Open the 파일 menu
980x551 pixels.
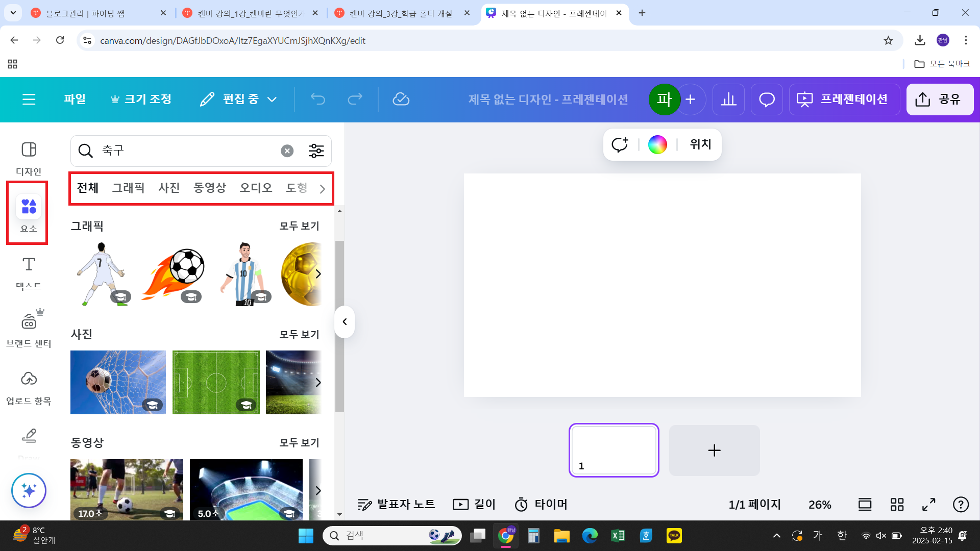coord(75,99)
